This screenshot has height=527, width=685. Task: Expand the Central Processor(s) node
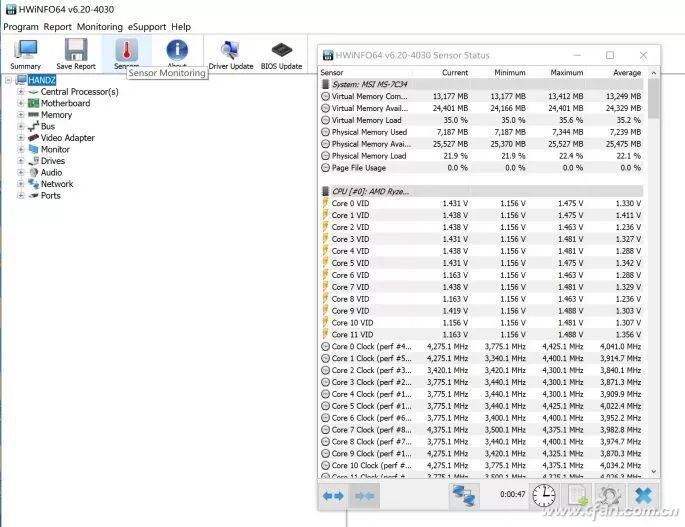click(x=21, y=92)
